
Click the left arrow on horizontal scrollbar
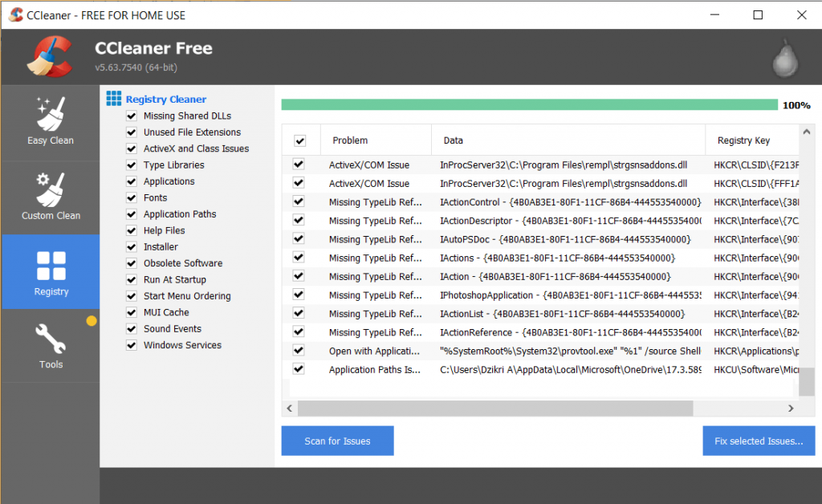coord(290,408)
